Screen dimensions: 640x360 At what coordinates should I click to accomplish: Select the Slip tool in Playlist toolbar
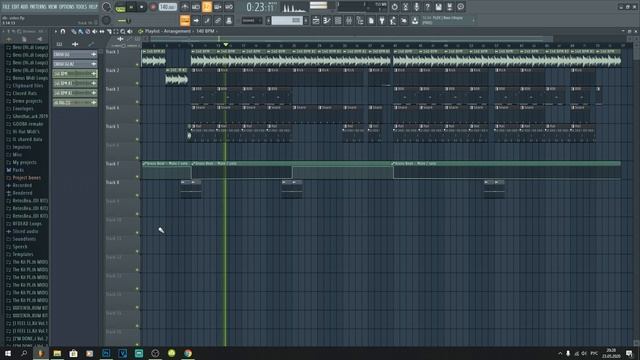(102, 31)
